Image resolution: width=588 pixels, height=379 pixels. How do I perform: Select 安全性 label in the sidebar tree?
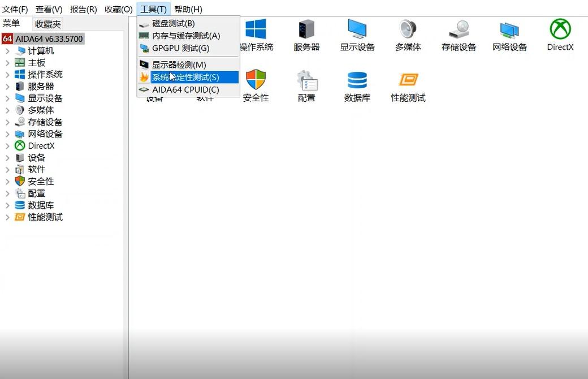[x=41, y=181]
